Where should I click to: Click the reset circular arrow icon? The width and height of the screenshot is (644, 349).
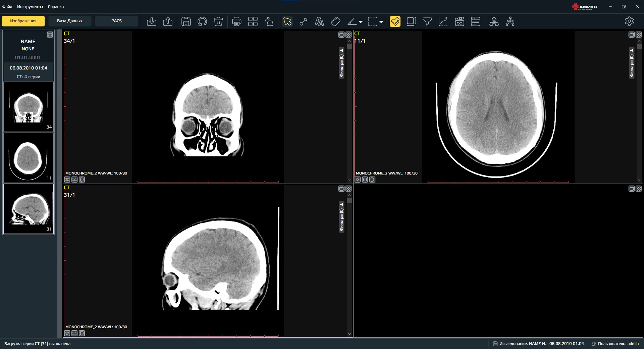pos(202,21)
